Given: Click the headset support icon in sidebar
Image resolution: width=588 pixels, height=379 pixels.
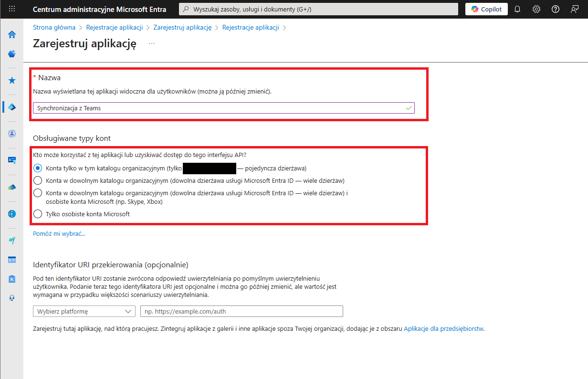Looking at the screenshot, I should tap(12, 298).
